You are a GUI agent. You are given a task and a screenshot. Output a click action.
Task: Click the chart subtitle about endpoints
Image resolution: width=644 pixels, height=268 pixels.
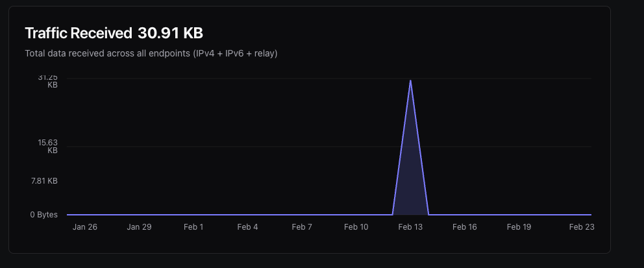(x=151, y=53)
